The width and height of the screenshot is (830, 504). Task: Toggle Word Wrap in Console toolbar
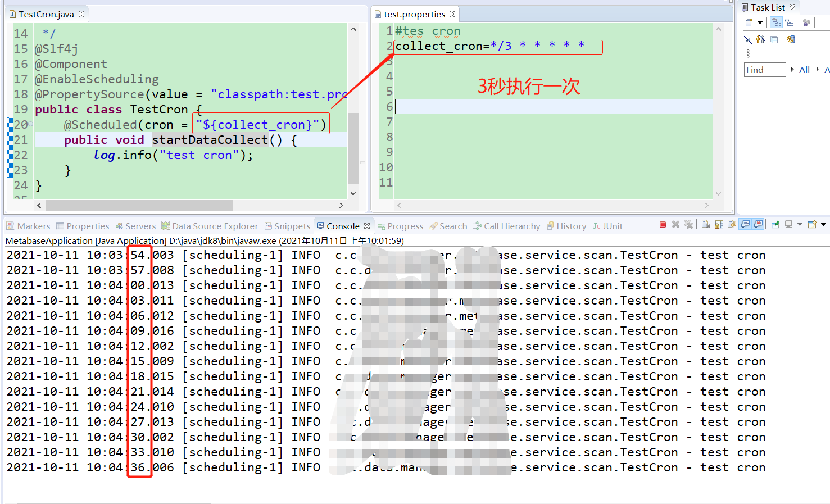(x=732, y=224)
